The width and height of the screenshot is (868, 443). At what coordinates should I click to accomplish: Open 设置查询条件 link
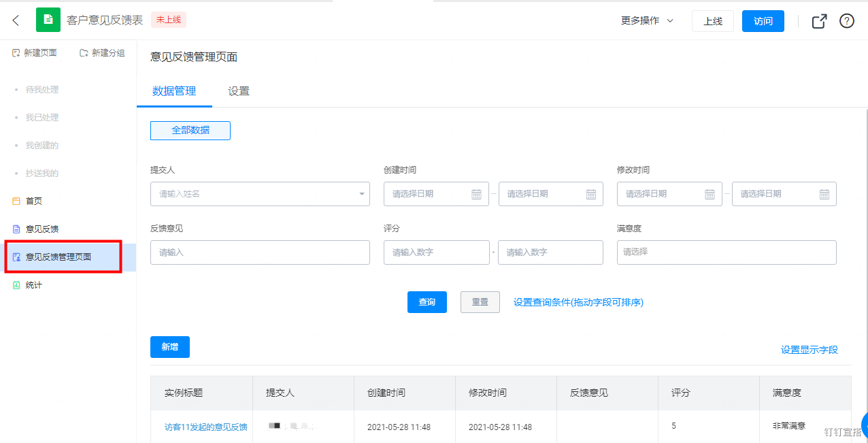[x=578, y=302]
